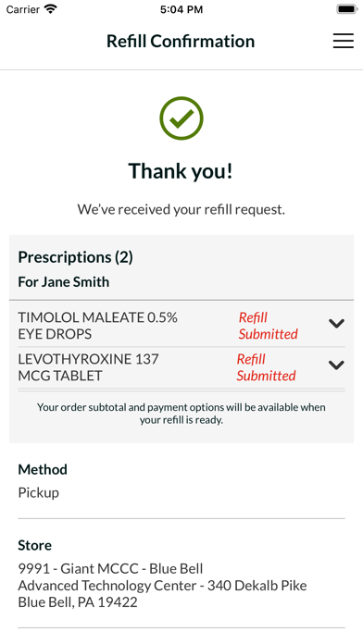Image resolution: width=363 pixels, height=644 pixels.
Task: Tap the order subtotal payment notice text
Action: click(x=181, y=414)
